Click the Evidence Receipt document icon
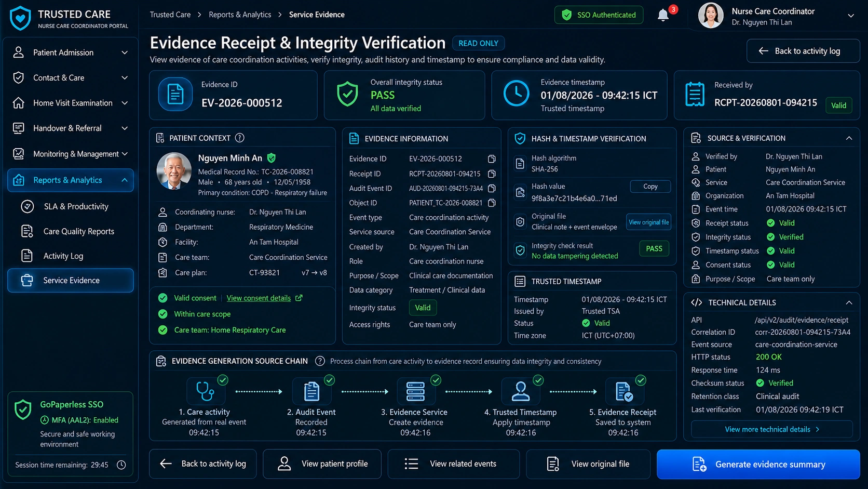The width and height of the screenshot is (868, 489). (x=623, y=391)
